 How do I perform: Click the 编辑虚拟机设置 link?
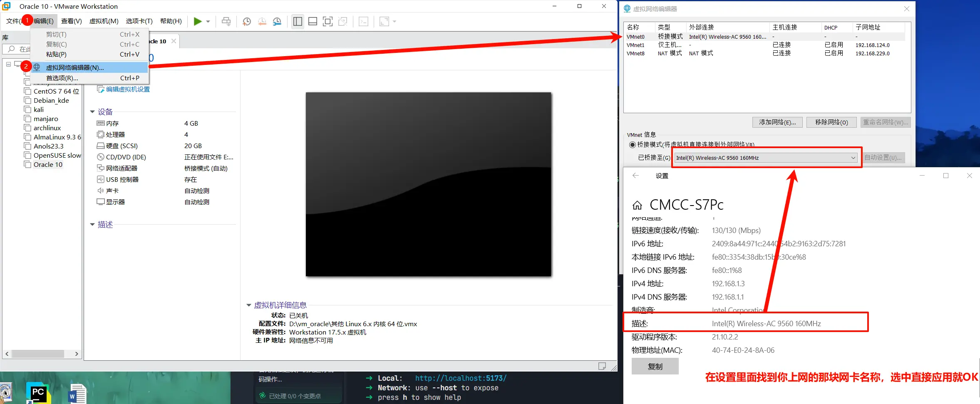(128, 89)
